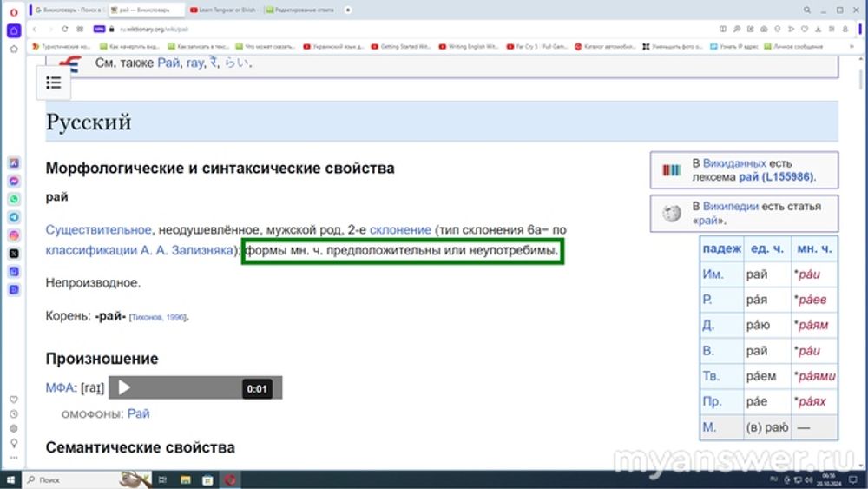
Task: Open the sidebar heart bookmarks icon
Action: 14,400
